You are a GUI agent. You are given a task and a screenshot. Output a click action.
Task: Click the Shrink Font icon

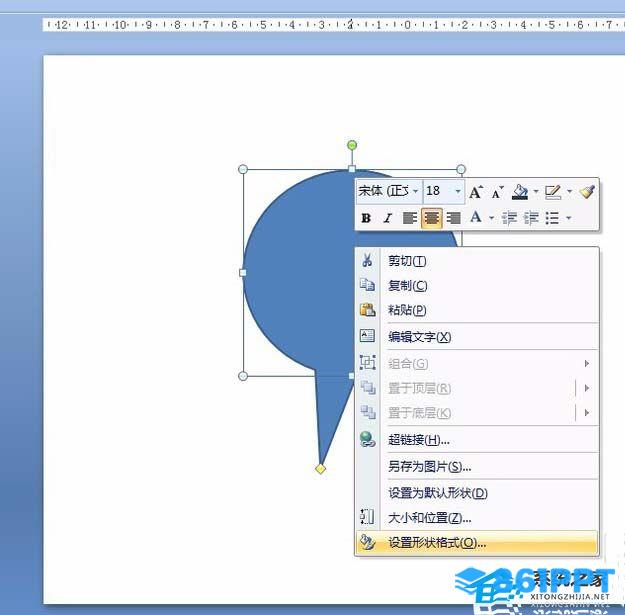497,193
